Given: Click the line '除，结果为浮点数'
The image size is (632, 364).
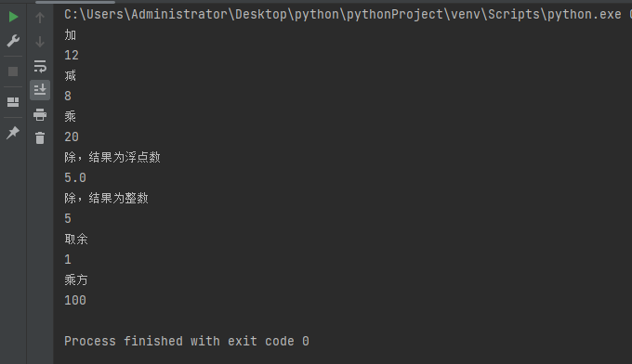Looking at the screenshot, I should click(x=112, y=157).
